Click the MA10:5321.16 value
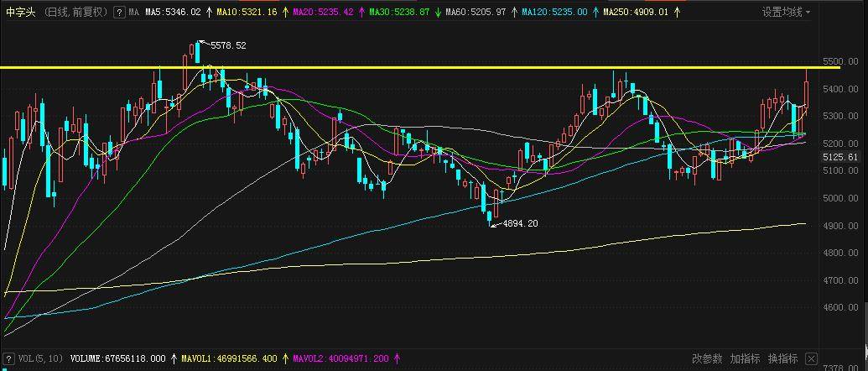This screenshot has width=868, height=371. (x=247, y=13)
